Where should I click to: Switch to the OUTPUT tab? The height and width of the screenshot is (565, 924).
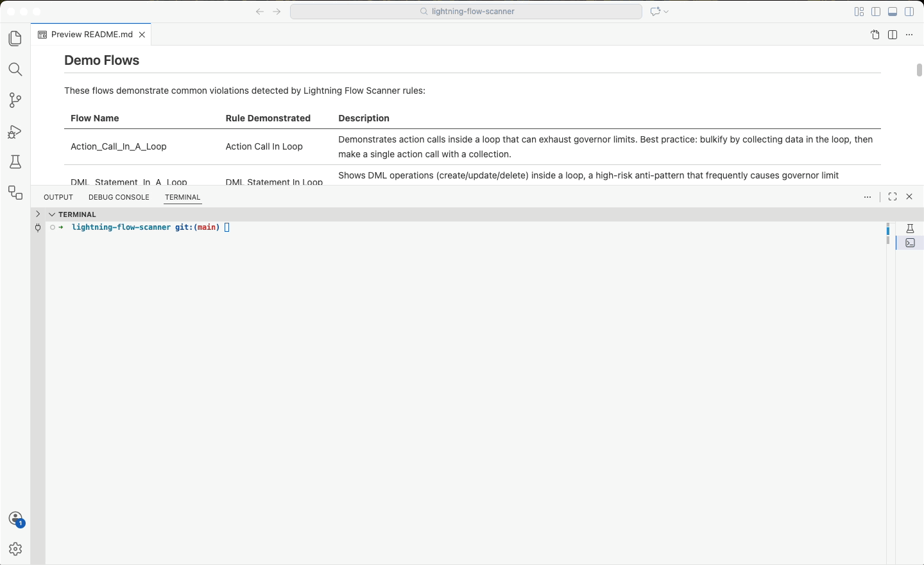(x=58, y=197)
